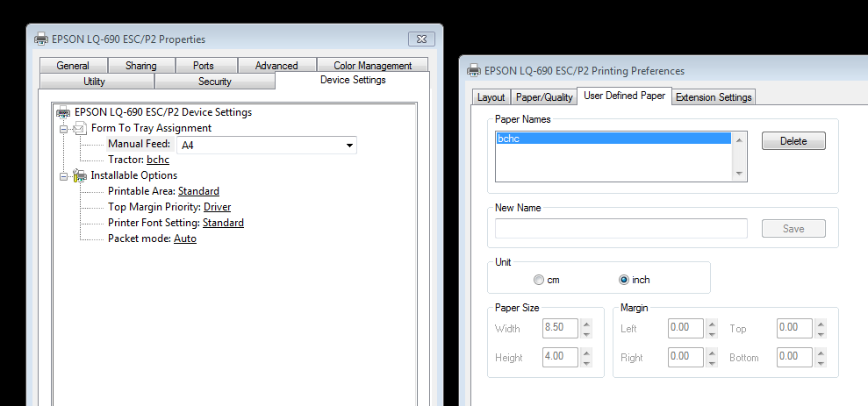
Task: Open the Extension Settings tab
Action: click(x=713, y=97)
